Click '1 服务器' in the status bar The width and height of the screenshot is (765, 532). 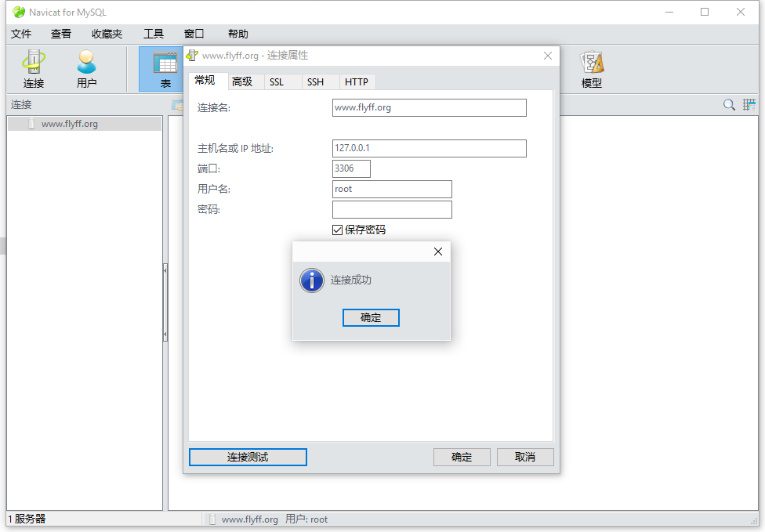[x=27, y=519]
